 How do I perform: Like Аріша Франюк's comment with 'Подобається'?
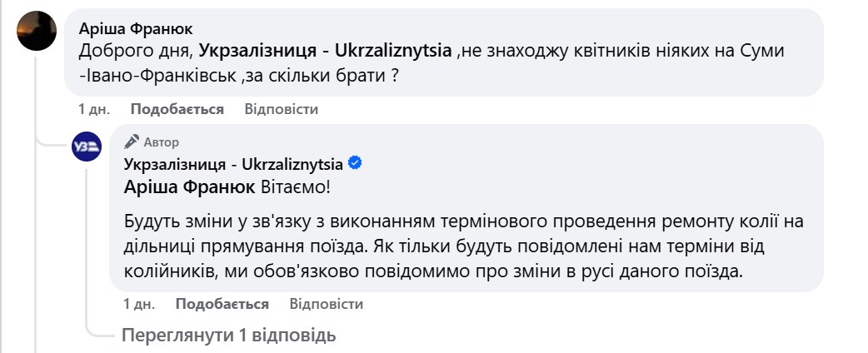point(177,109)
